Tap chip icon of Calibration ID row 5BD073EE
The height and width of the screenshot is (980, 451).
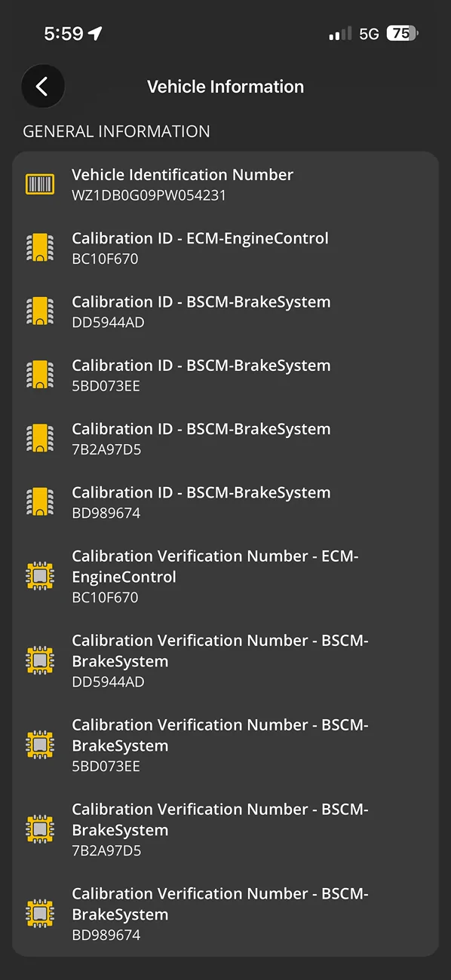point(40,375)
